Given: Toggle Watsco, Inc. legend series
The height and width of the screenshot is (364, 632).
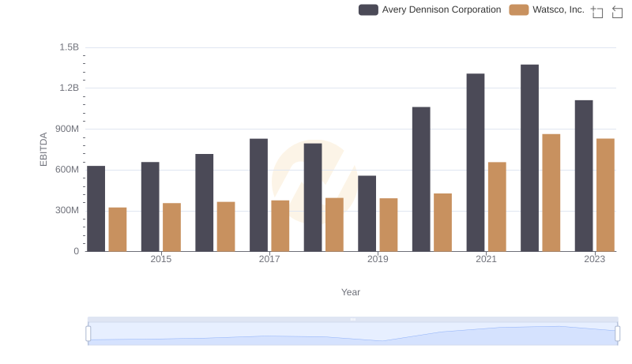Looking at the screenshot, I should [x=547, y=9].
